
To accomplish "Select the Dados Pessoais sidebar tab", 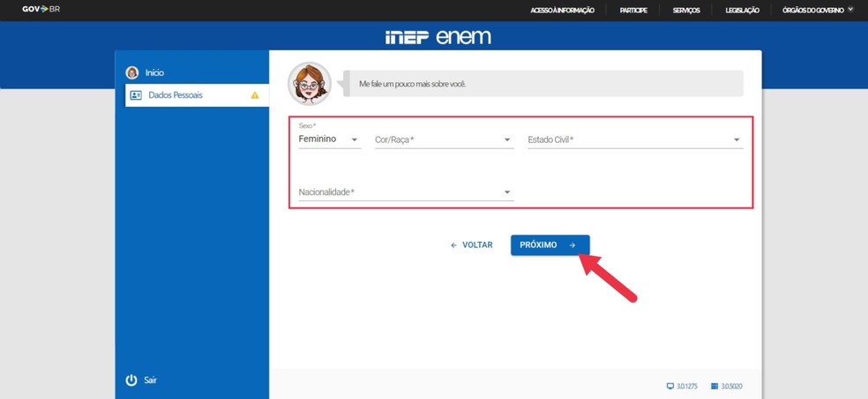I will click(x=197, y=95).
